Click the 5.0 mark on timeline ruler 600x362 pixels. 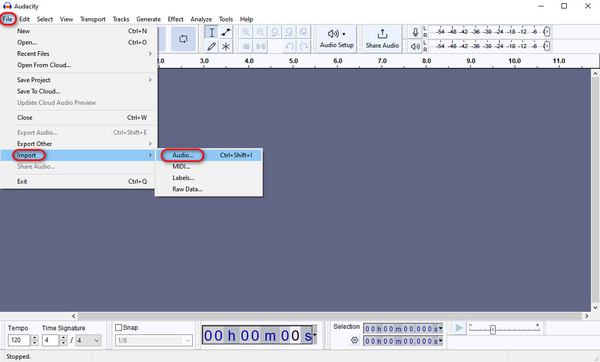[x=293, y=61]
